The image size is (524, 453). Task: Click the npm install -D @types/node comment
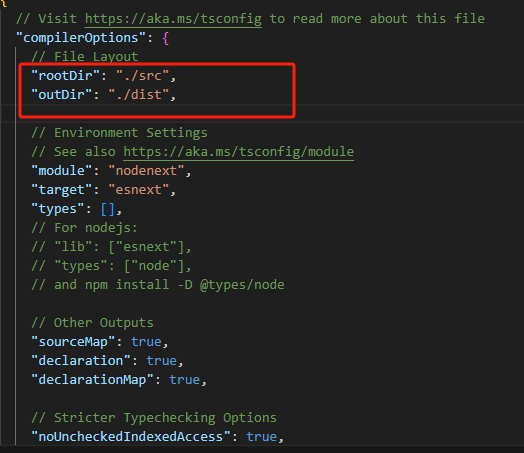click(x=158, y=285)
